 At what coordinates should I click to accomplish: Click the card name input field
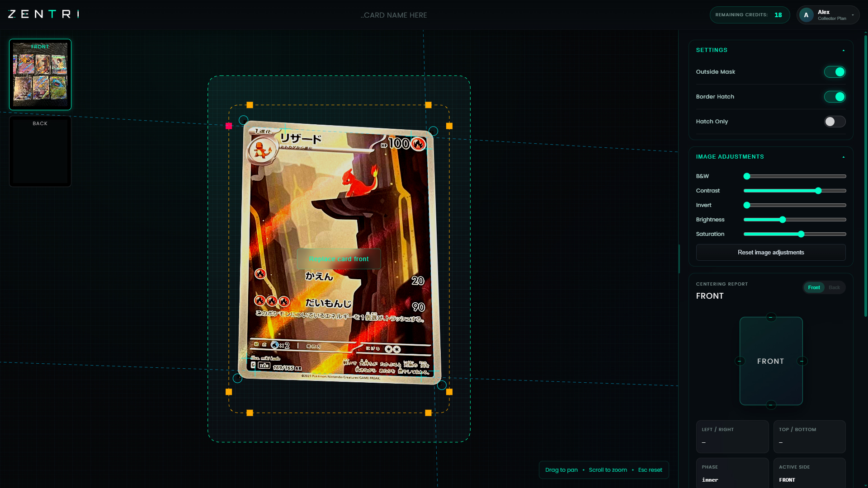pyautogui.click(x=394, y=15)
